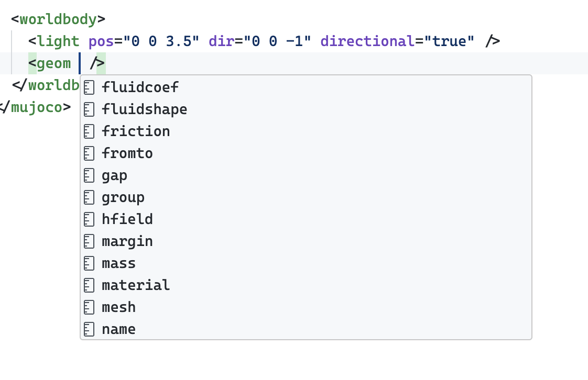Select the friction autocomplete entry

(135, 131)
